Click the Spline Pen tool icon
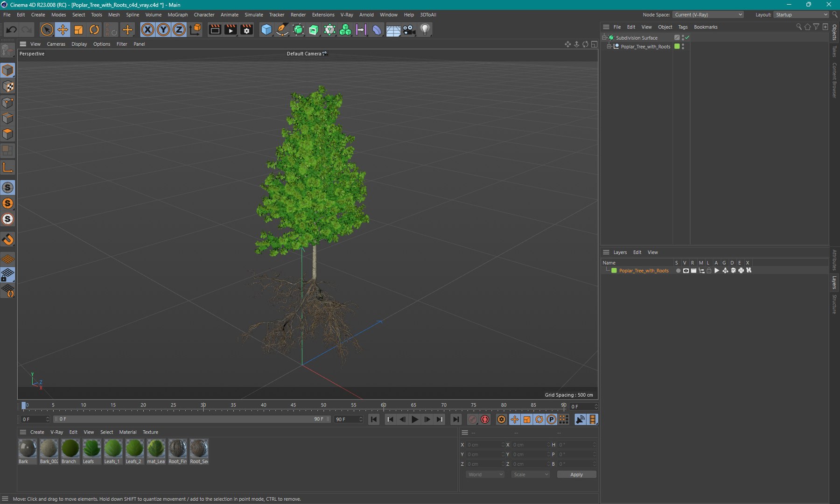 282,30
